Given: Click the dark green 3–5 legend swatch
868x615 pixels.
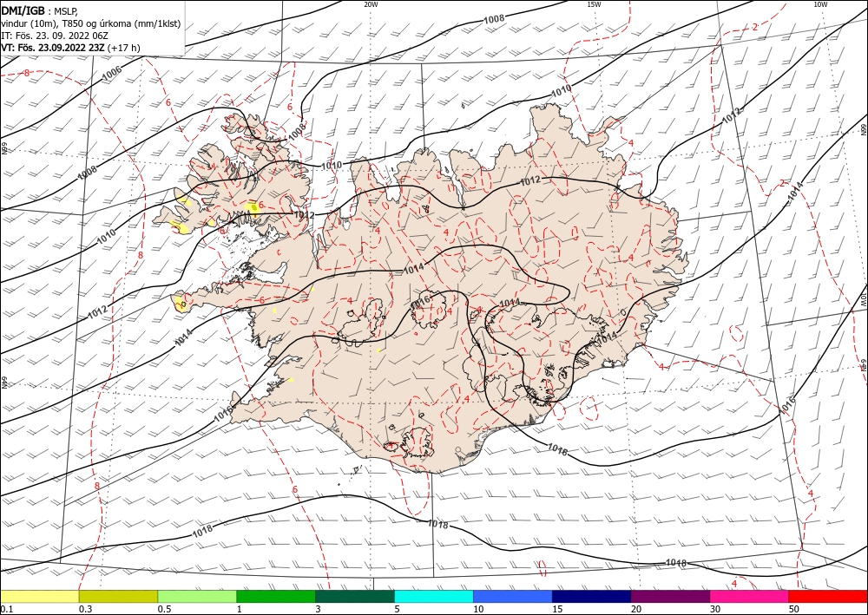Looking at the screenshot, I should [355, 596].
